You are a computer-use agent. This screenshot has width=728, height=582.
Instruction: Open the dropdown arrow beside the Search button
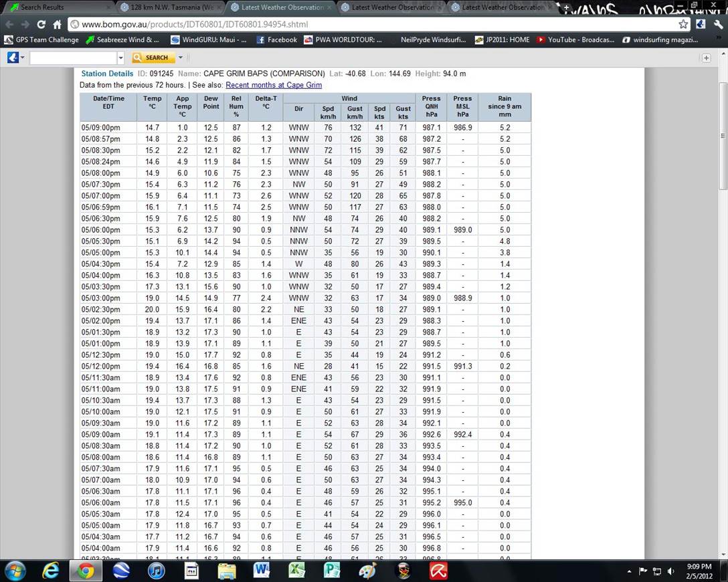[x=180, y=58]
